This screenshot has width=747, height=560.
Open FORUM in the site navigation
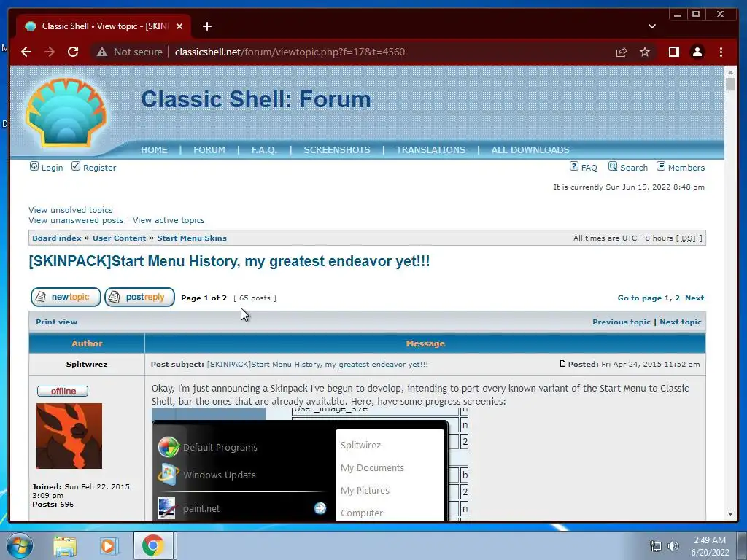point(209,150)
